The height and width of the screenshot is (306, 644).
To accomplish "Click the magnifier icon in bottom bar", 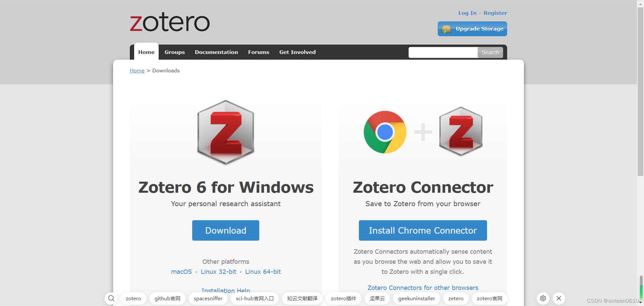I will [111, 298].
